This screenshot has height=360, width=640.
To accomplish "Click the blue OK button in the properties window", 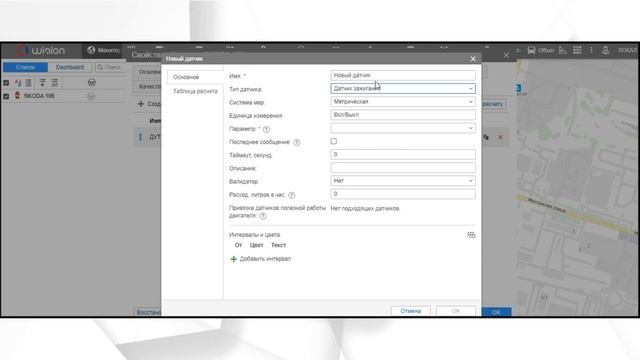I will pos(496,312).
